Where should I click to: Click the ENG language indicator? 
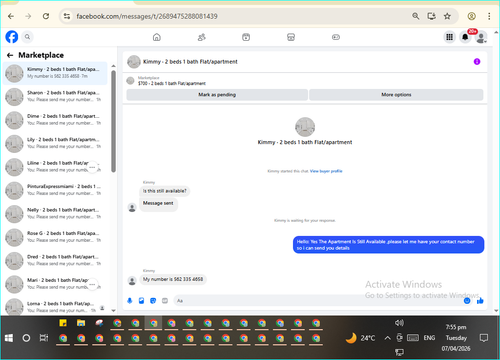tap(429, 338)
